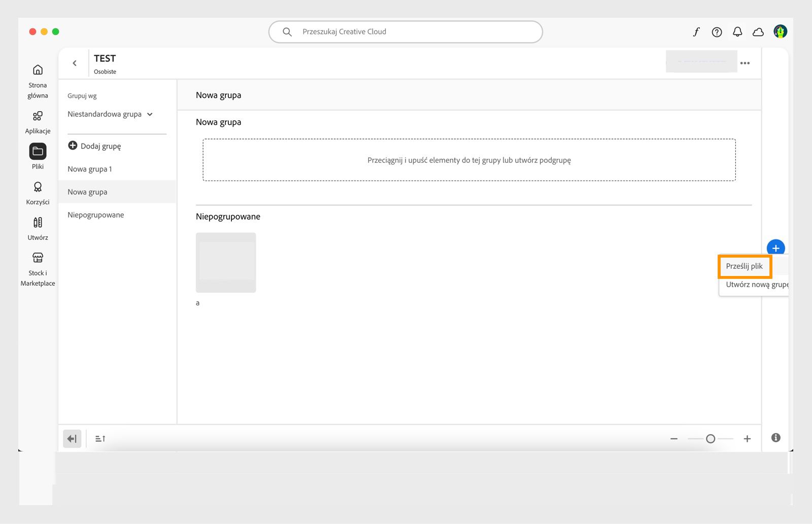This screenshot has width=812, height=524.
Task: Open the thumbnail of file a
Action: tap(226, 262)
